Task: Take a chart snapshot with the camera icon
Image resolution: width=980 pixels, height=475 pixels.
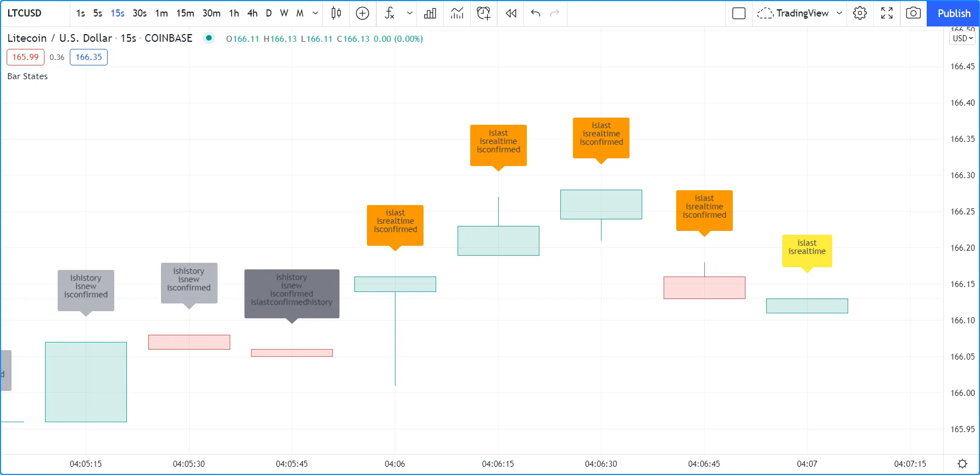Action: pos(913,13)
